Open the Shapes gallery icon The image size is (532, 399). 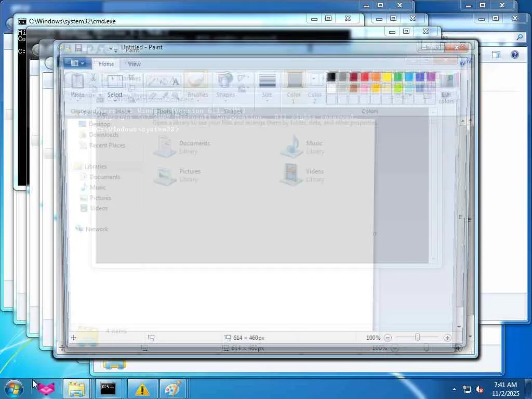point(225,81)
